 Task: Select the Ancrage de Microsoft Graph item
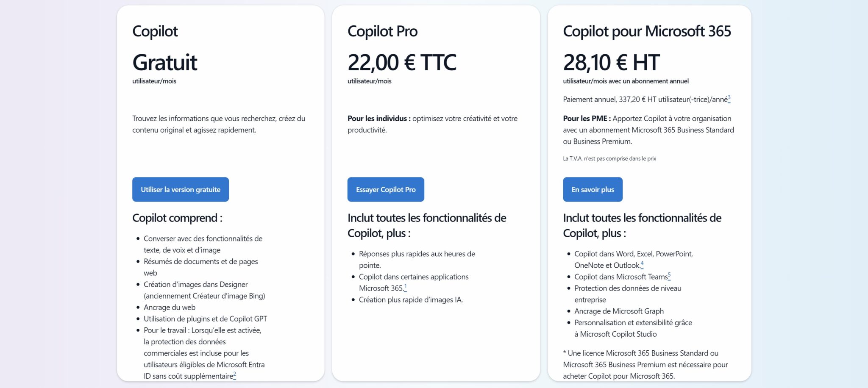(619, 311)
